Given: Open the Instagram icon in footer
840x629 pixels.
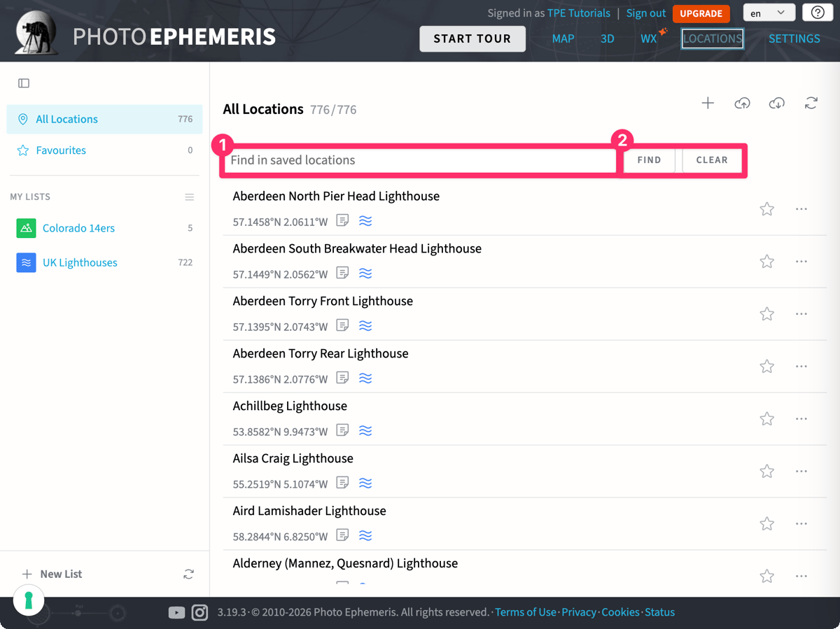Looking at the screenshot, I should 200,612.
